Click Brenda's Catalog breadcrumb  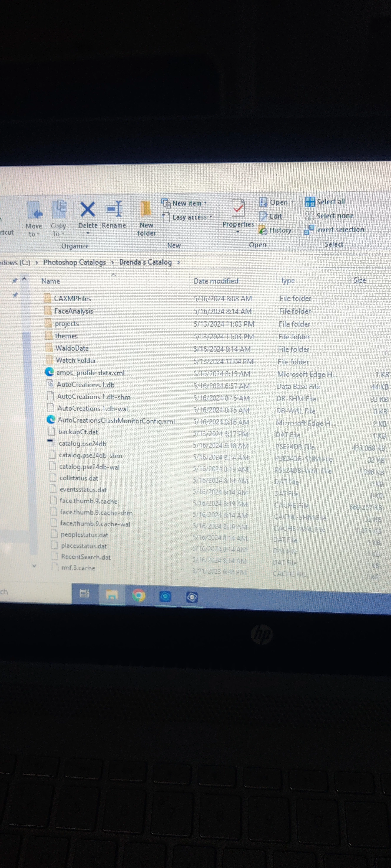click(145, 262)
